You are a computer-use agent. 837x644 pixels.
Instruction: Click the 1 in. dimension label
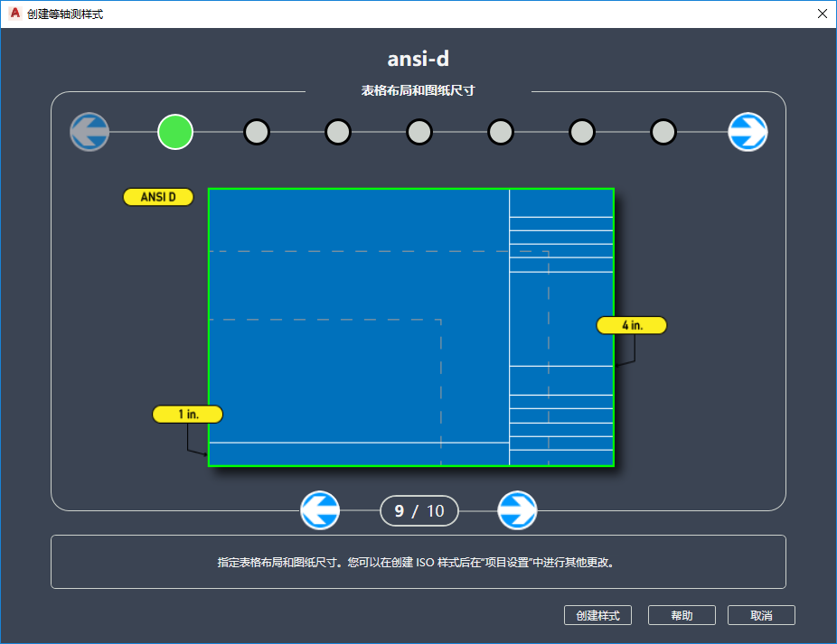[187, 414]
